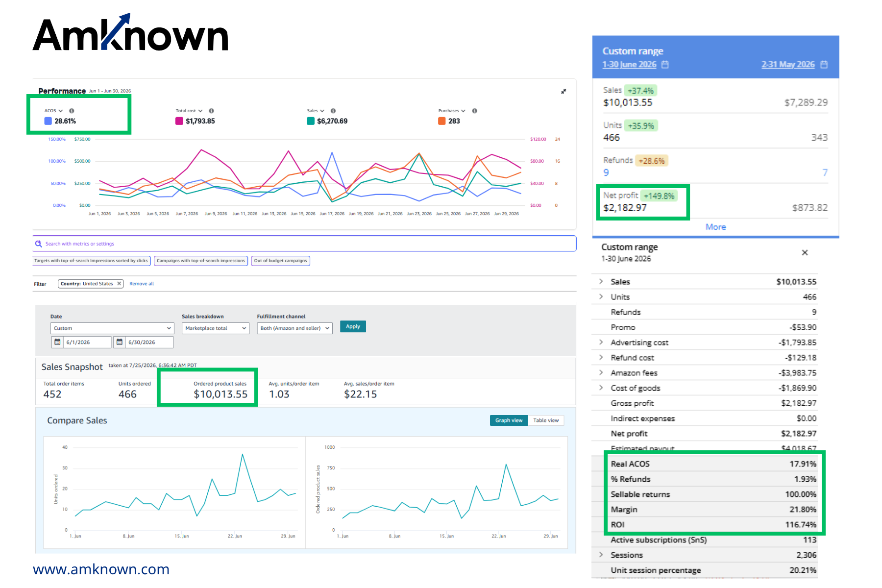Open calendar icon for 6/30/2026 end date
882x588 pixels.
119,342
